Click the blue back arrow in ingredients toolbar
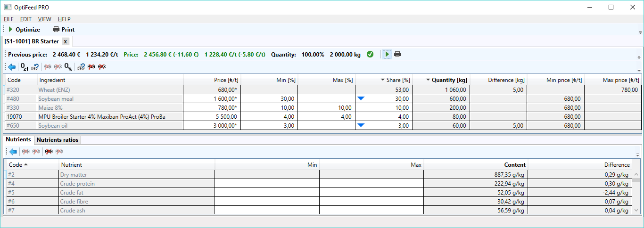The image size is (644, 228). [12, 67]
